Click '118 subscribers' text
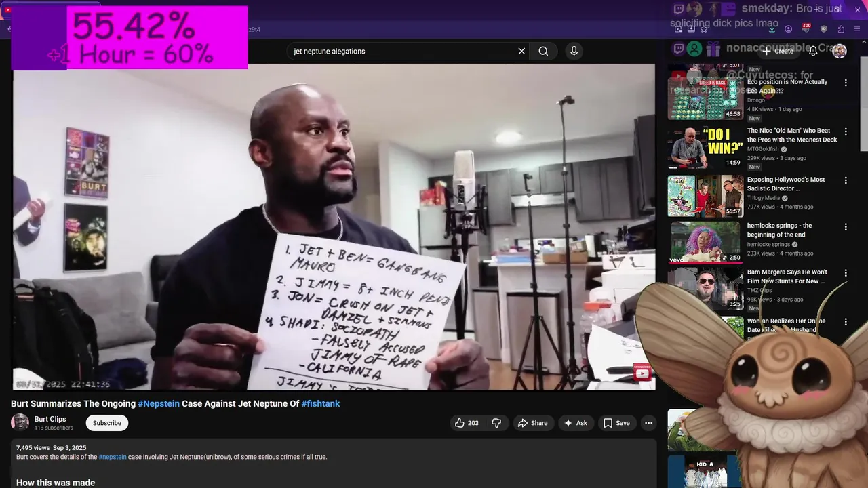The width and height of the screenshot is (868, 488). tap(54, 428)
